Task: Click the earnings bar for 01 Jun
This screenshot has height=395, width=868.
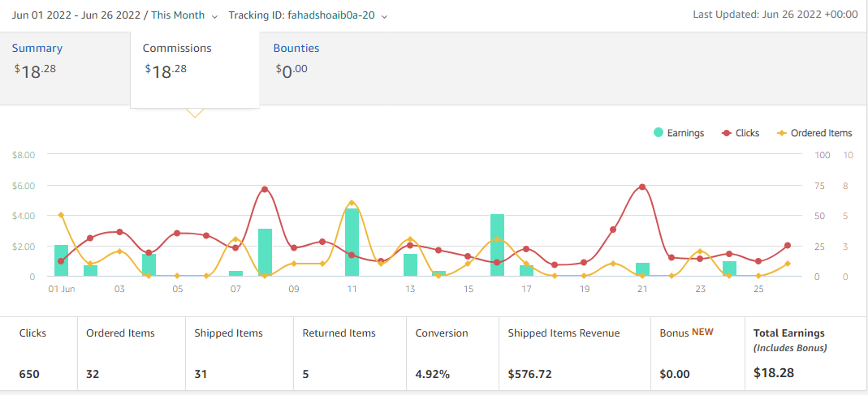Action: [61, 260]
